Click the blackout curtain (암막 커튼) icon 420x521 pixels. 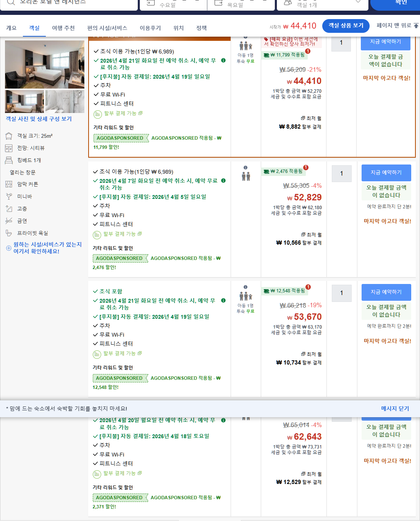(8, 184)
